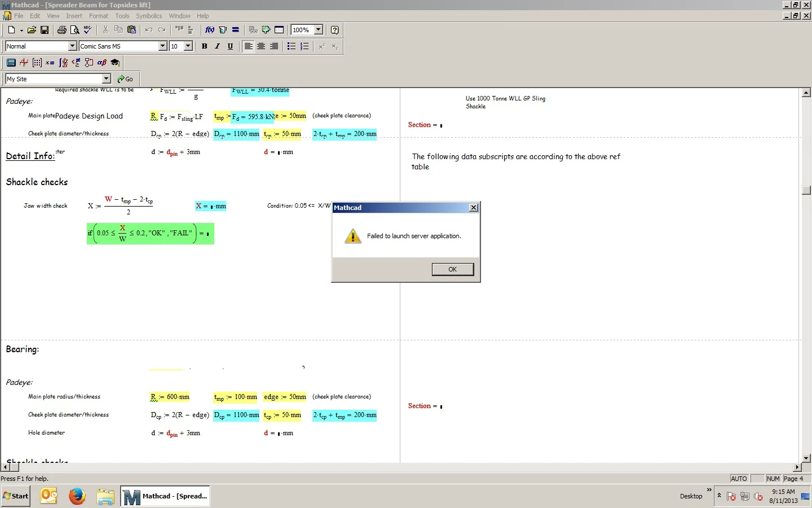Click the horizontal scrollbar right arrow
The width and height of the screenshot is (812, 508).
tap(797, 467)
